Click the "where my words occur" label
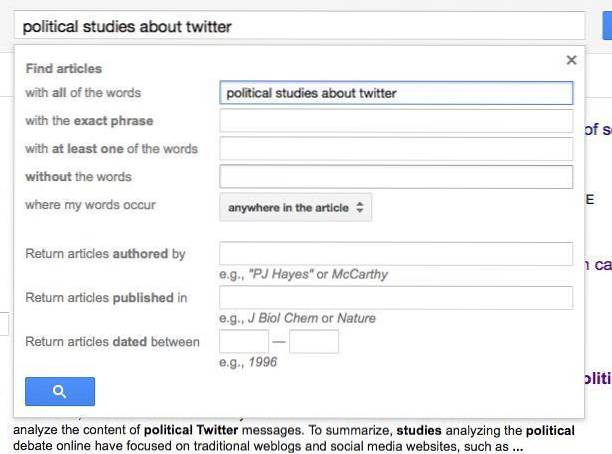The image size is (612, 454). pos(91,205)
